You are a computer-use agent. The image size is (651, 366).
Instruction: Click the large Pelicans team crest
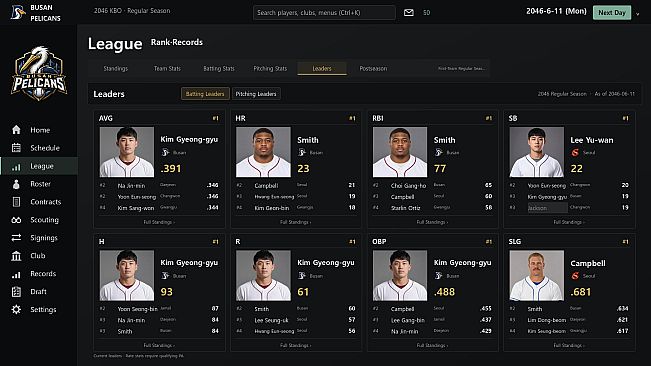[x=39, y=73]
